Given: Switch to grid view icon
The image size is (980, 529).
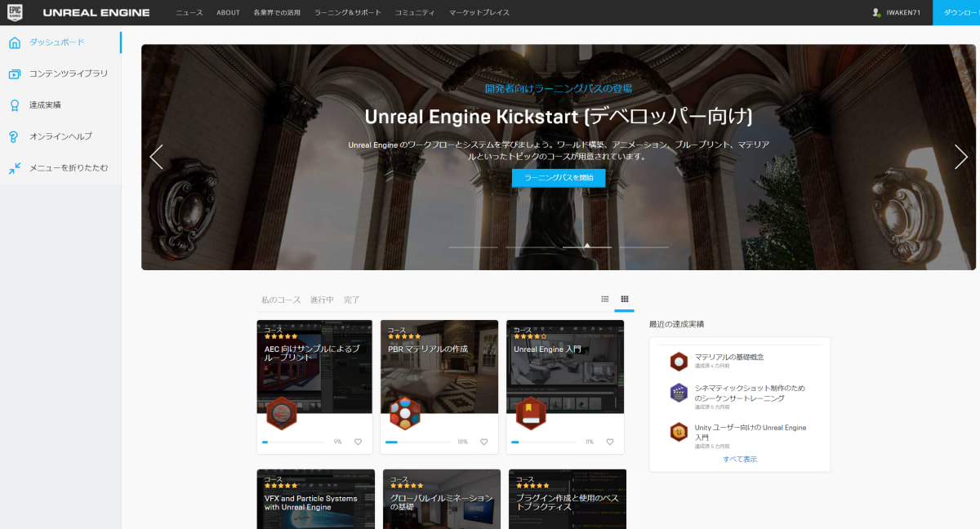Looking at the screenshot, I should click(625, 299).
